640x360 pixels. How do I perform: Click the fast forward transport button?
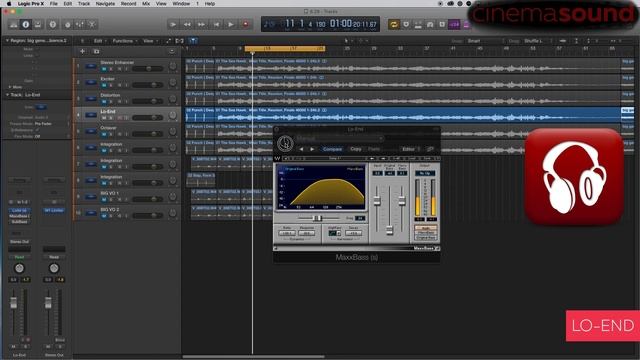[201, 24]
